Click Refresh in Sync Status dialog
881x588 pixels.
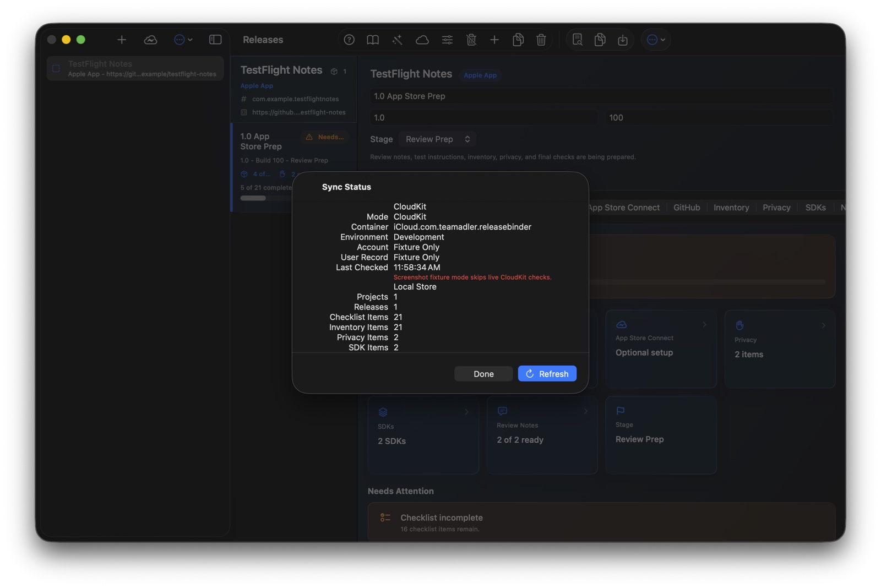(x=547, y=374)
